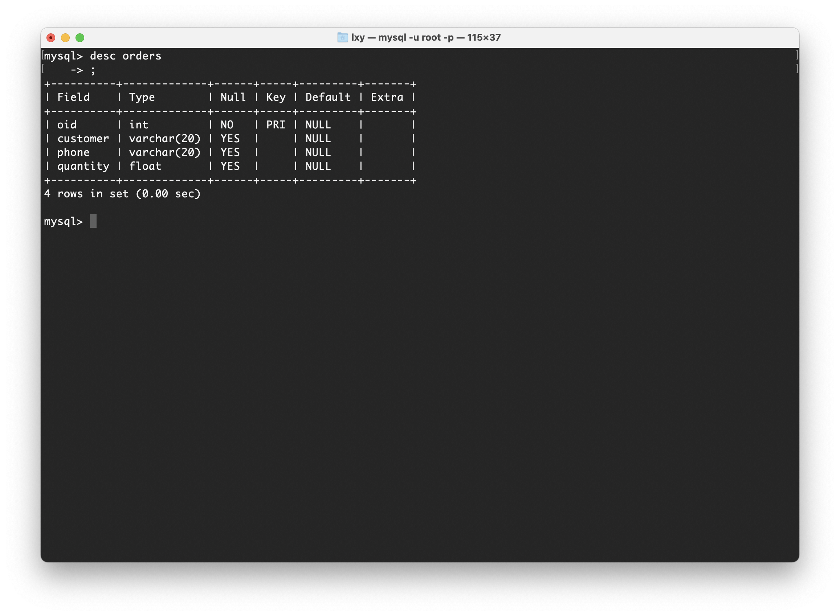Click the 'Field' column header
The image size is (840, 616).
[73, 97]
